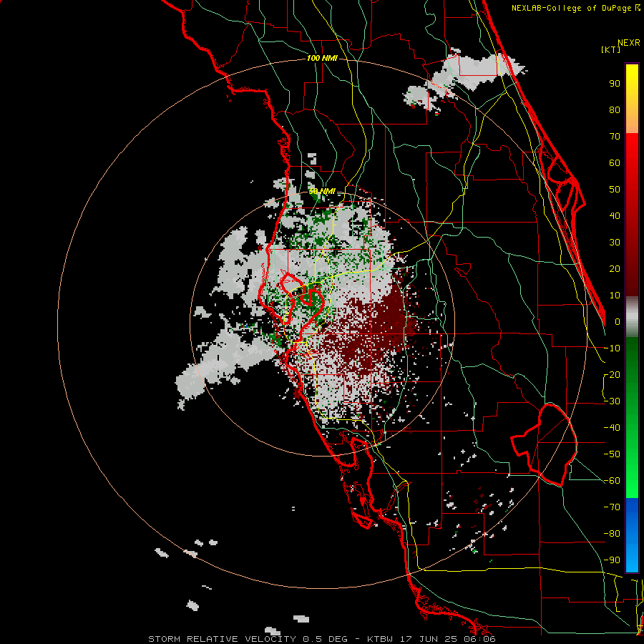Viewport: 644px width, 644px height.
Task: Click the -50 value on velocity scale
Action: (x=612, y=454)
